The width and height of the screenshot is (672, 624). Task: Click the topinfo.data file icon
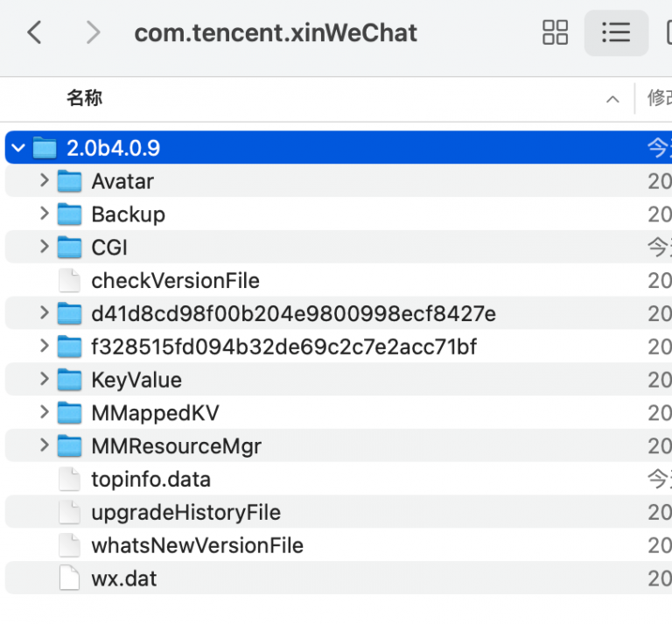(69, 480)
